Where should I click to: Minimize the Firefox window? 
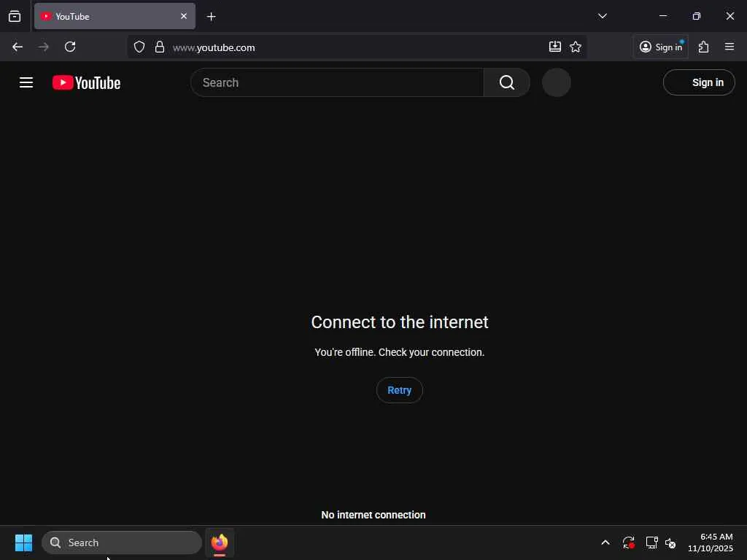[x=662, y=16]
